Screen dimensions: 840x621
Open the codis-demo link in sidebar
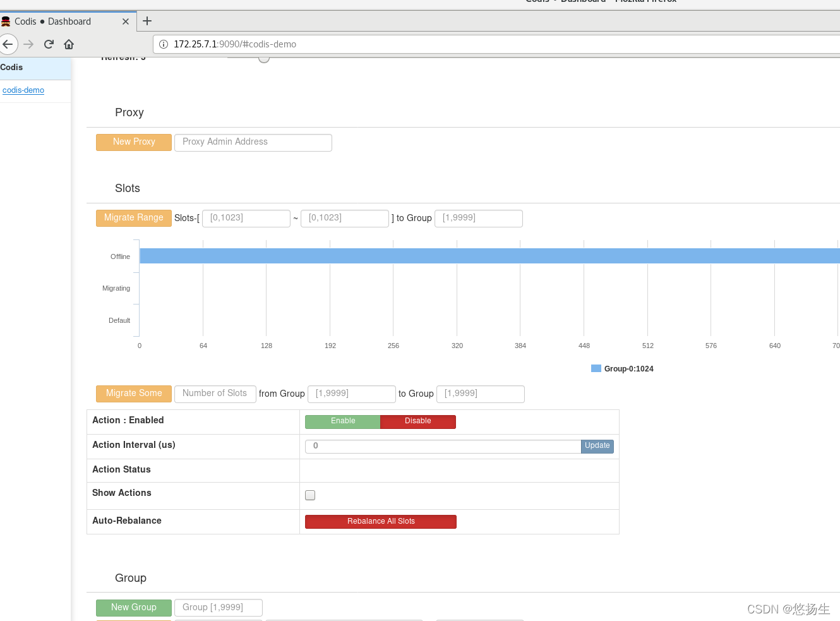pyautogui.click(x=23, y=90)
